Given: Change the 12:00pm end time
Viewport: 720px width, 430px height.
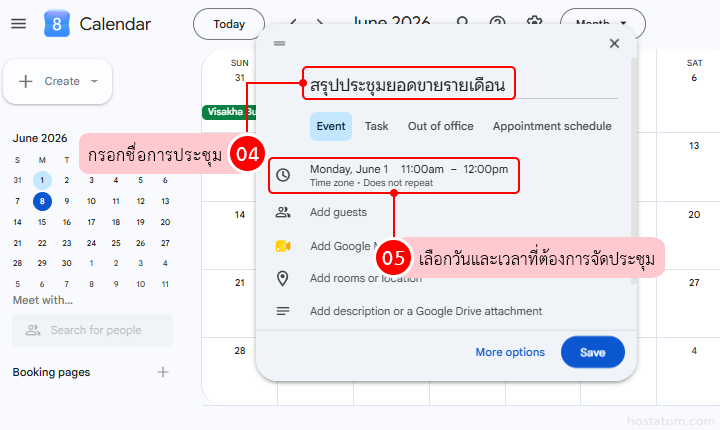Looking at the screenshot, I should pyautogui.click(x=485, y=169).
